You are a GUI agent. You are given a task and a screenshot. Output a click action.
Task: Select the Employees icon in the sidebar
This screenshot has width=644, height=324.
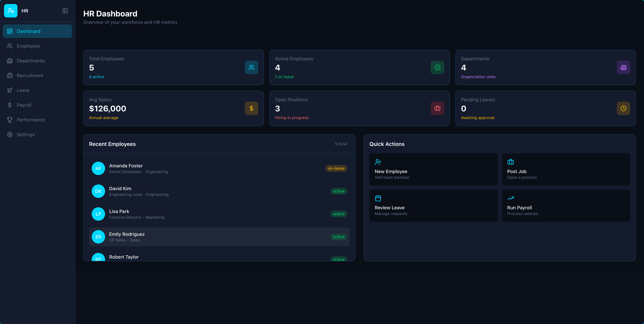(x=10, y=46)
